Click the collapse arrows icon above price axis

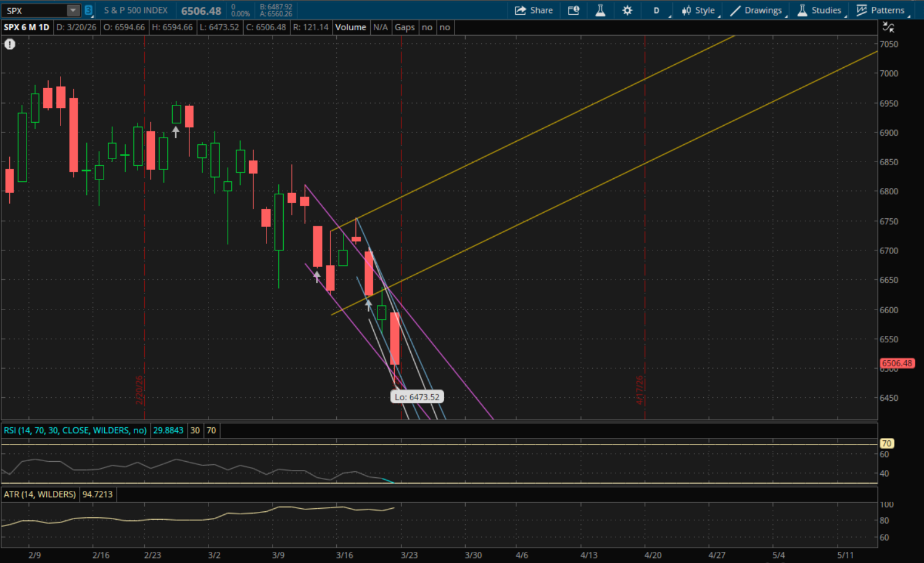888,27
